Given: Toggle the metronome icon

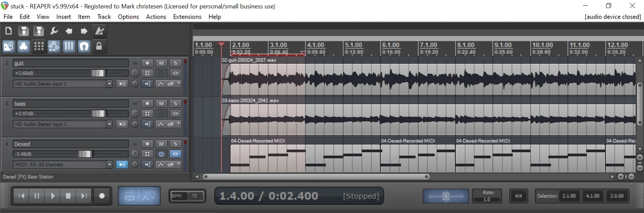Looking at the screenshot, I should (x=99, y=31).
